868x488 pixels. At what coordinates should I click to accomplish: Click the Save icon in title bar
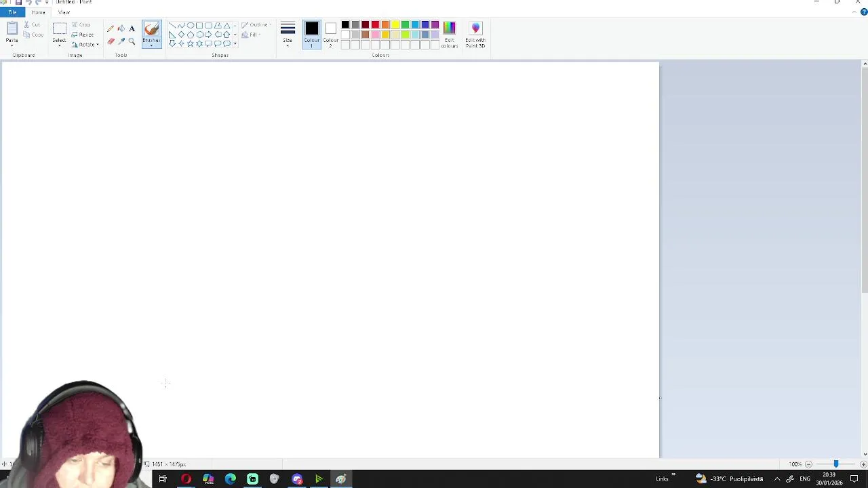pos(18,2)
